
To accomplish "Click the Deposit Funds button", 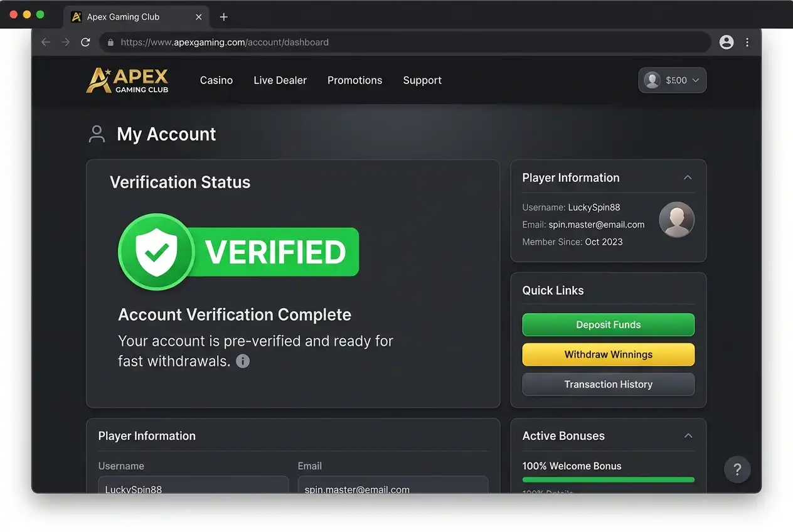I will point(609,325).
